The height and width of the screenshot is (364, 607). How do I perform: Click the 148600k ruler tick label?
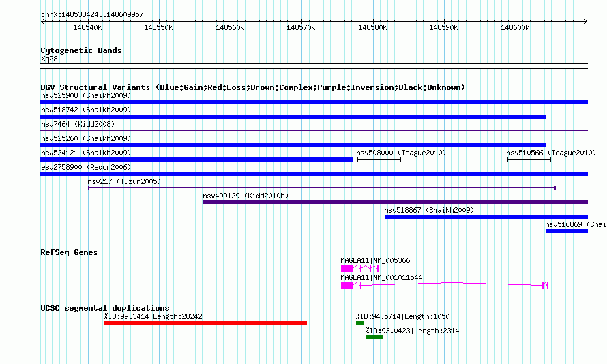coord(515,27)
